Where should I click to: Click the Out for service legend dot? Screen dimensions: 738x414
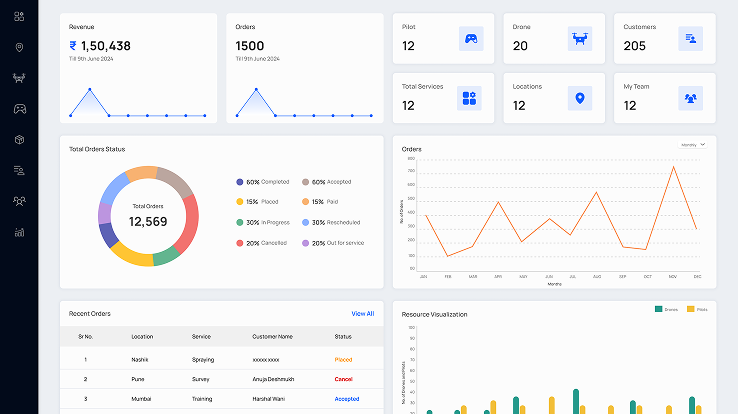305,243
